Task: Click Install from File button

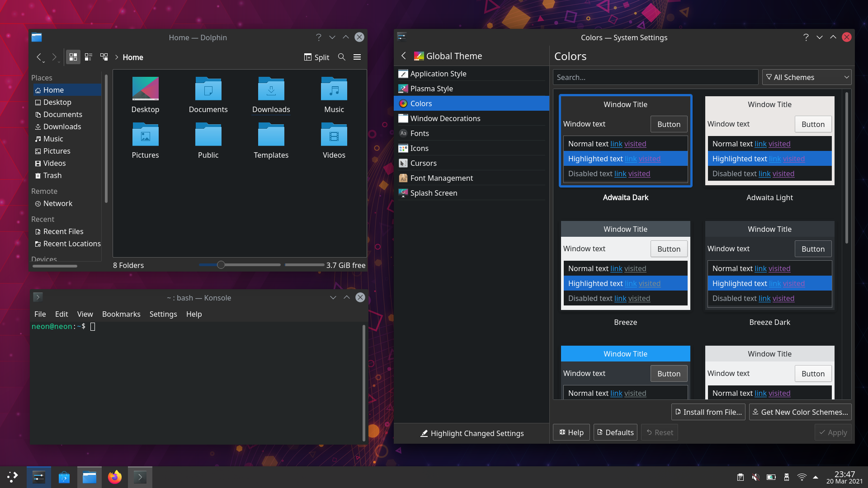Action: 708,412
